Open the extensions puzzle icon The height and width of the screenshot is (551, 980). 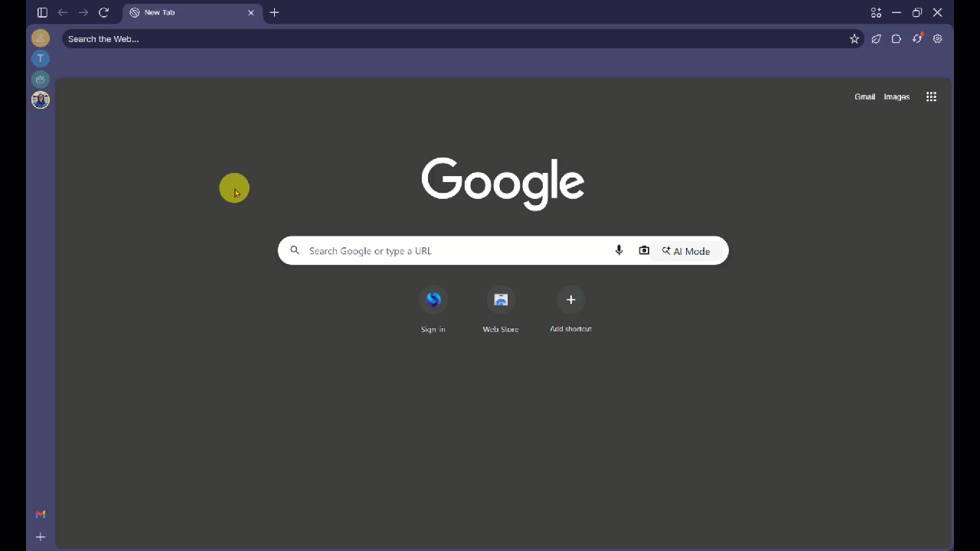tap(897, 39)
